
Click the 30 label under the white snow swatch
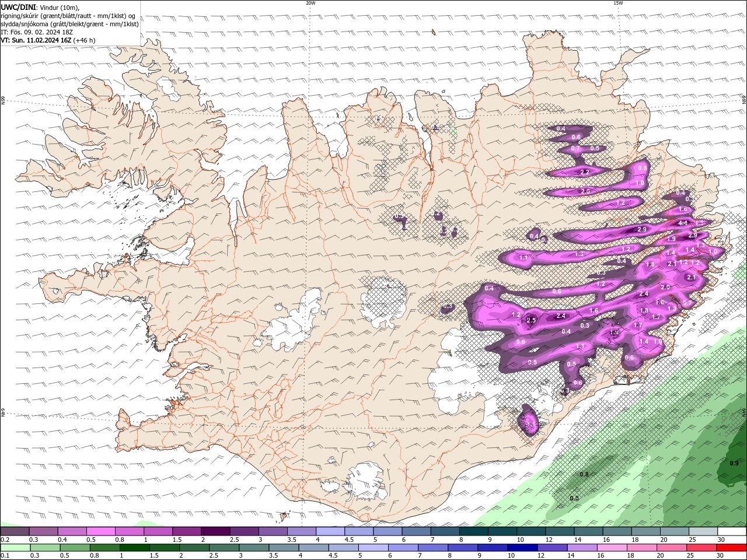(x=721, y=540)
